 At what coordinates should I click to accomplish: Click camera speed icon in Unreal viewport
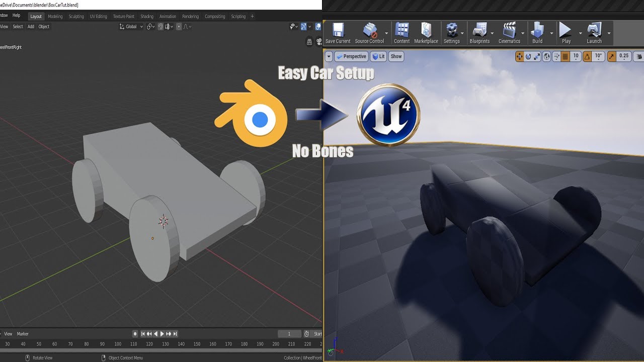(x=638, y=56)
